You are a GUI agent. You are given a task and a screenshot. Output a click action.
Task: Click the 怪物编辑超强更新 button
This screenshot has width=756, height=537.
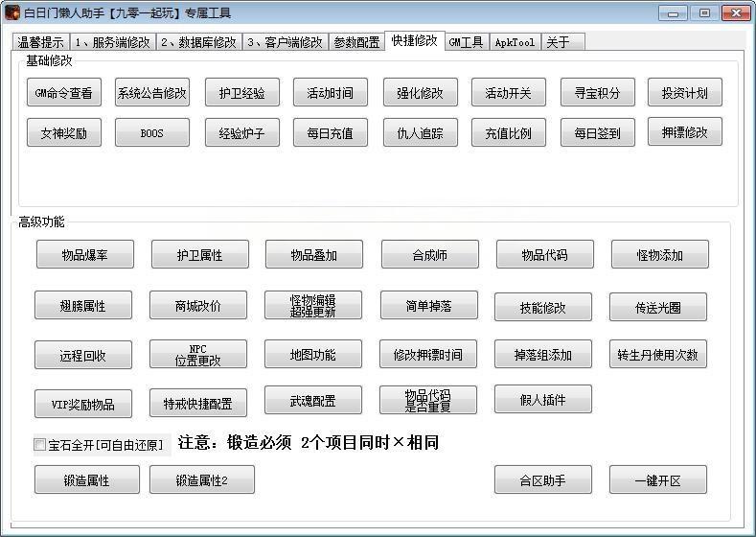pyautogui.click(x=313, y=306)
